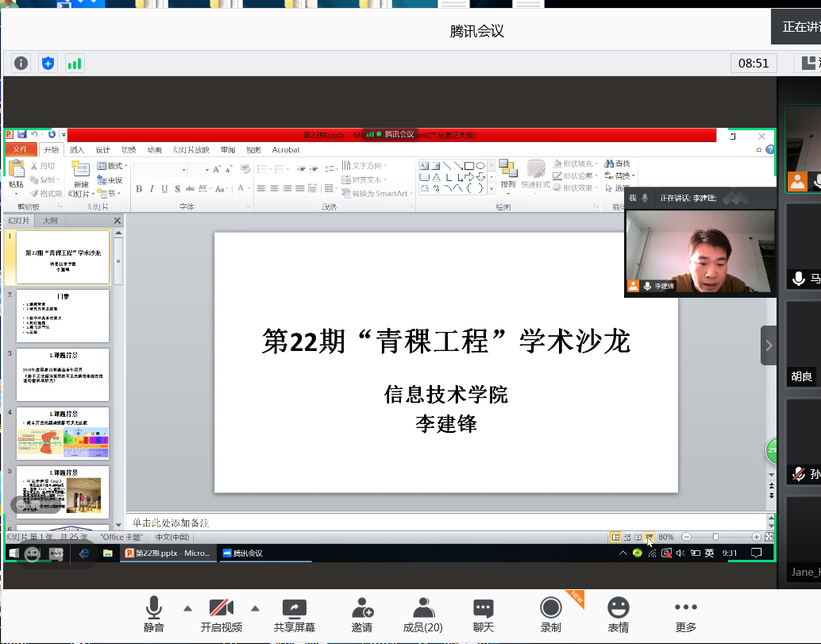The height and width of the screenshot is (644, 821).
Task: Click the PowerPoint zoom slider
Action: tap(715, 538)
